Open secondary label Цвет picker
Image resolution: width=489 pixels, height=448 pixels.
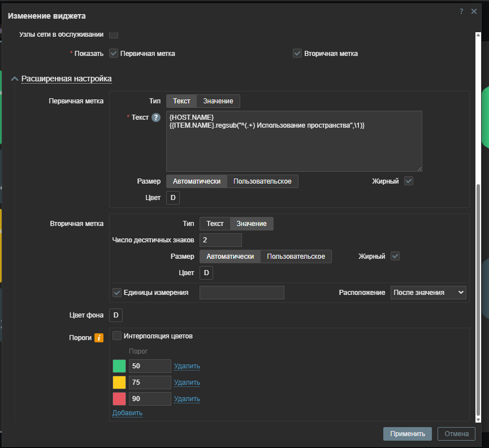[206, 273]
